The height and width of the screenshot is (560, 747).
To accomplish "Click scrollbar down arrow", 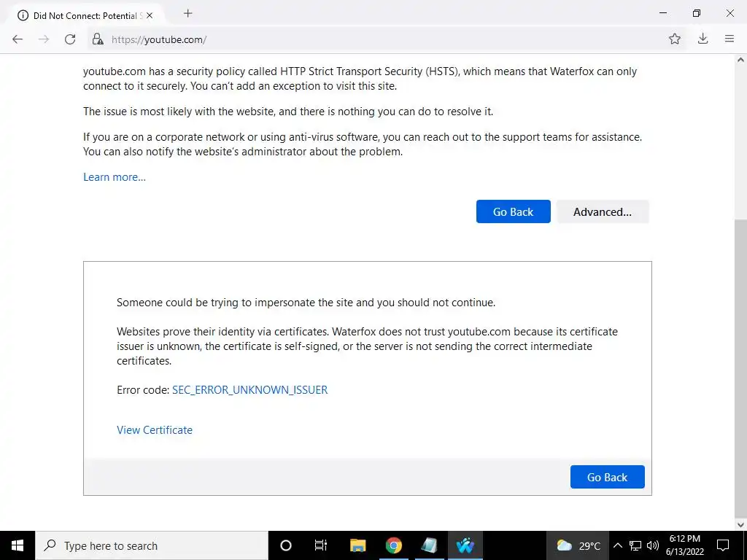I will click(x=740, y=525).
